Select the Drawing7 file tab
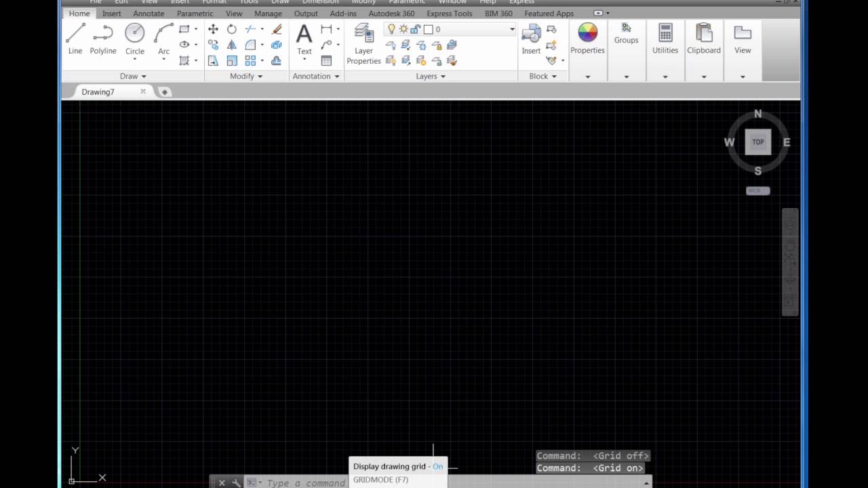Screen dimensions: 868x488 click(x=98, y=92)
